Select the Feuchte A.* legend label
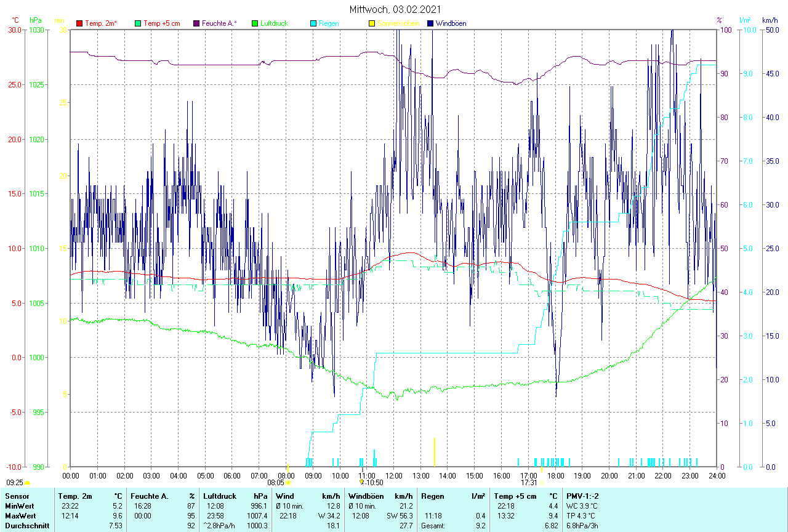 pyautogui.click(x=220, y=23)
